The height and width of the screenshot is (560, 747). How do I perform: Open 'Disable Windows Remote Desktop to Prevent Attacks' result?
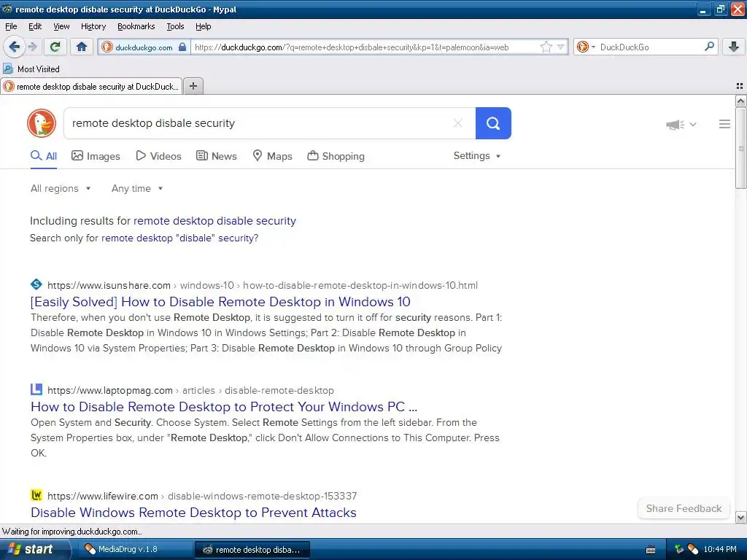pos(193,513)
